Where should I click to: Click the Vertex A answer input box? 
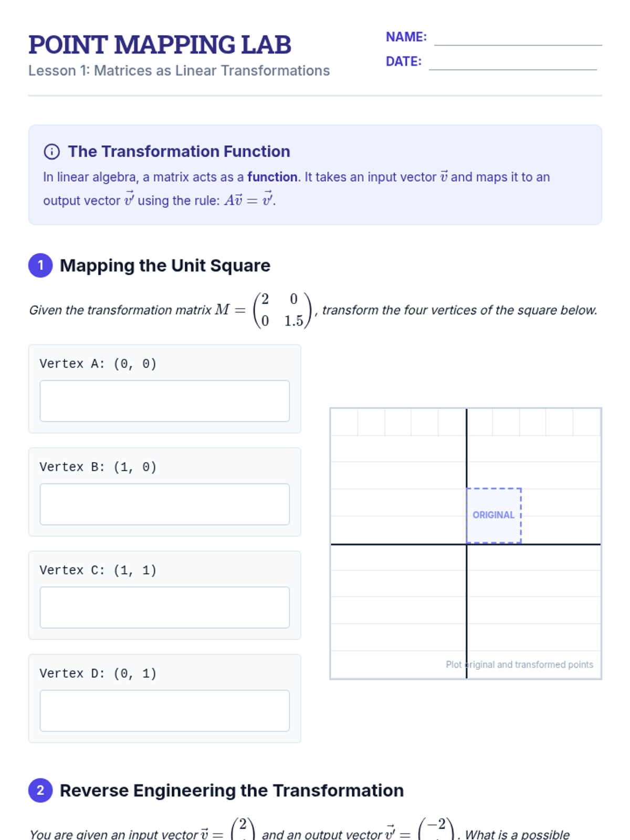(x=165, y=401)
